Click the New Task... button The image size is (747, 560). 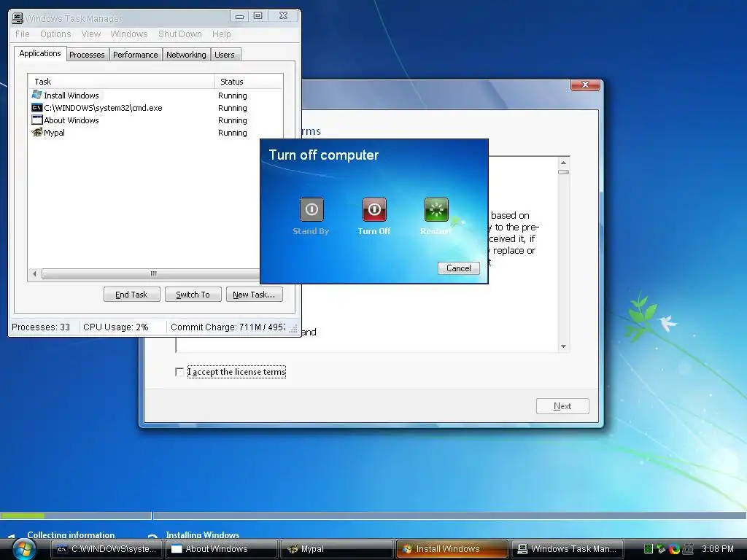coord(254,295)
